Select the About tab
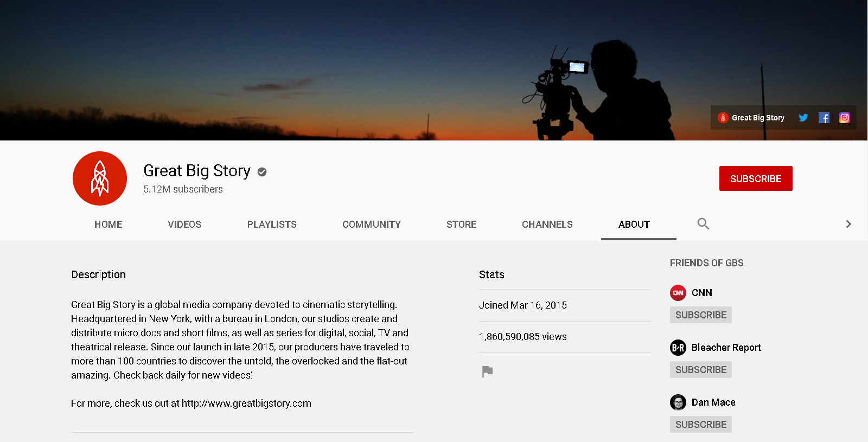The image size is (868, 442). 634,225
